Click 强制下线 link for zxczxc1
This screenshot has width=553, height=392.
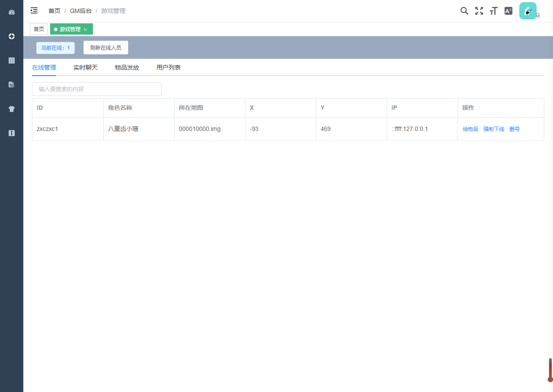494,129
